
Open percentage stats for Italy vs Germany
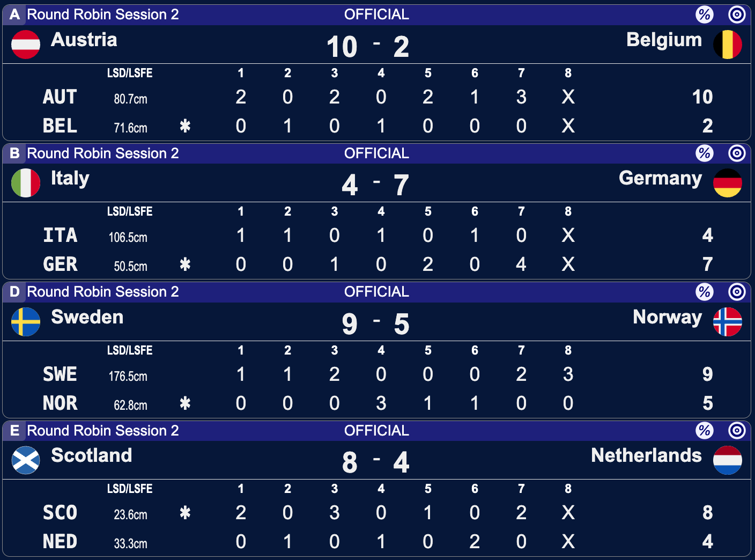pyautogui.click(x=705, y=153)
